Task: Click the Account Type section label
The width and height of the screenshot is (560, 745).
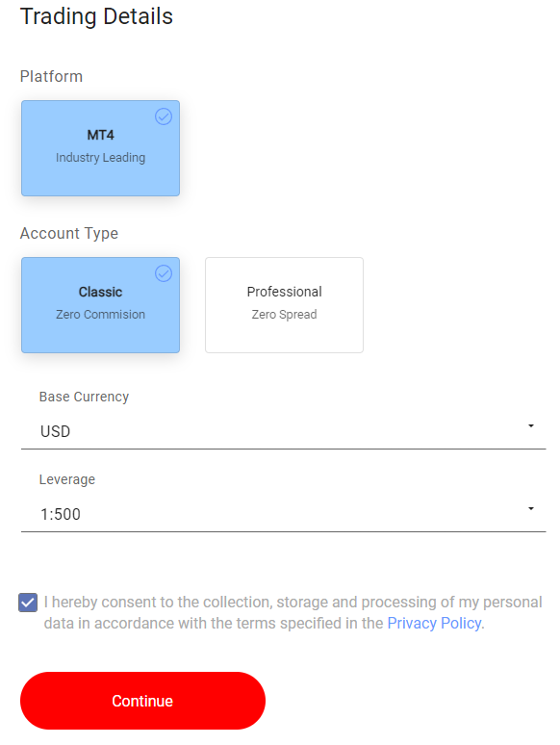Action: [69, 234]
